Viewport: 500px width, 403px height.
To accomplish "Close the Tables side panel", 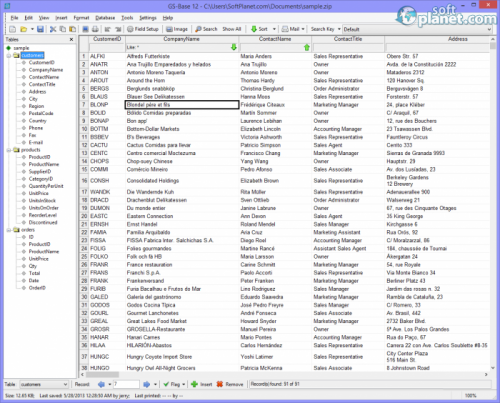I will coord(71,39).
